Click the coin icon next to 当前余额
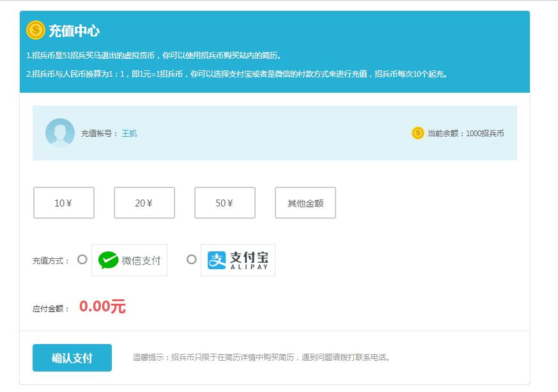Screen dimensions: 558x392 [x=418, y=133]
